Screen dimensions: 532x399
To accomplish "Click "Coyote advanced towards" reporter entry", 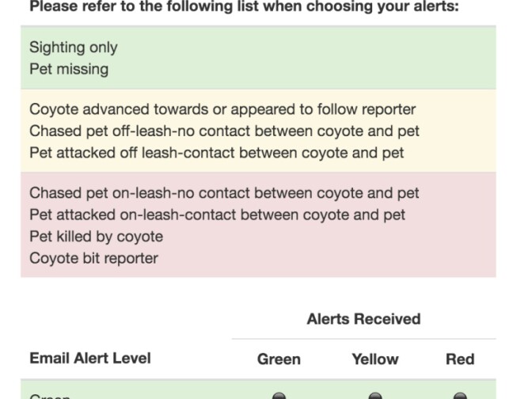I will tap(222, 109).
